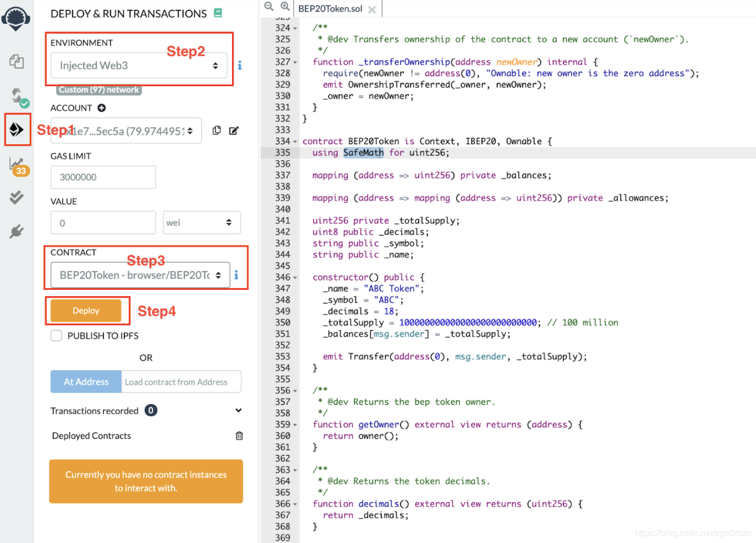Viewport: 756px width, 543px height.
Task: Open the Plugin manager plug icon
Action: (x=17, y=231)
